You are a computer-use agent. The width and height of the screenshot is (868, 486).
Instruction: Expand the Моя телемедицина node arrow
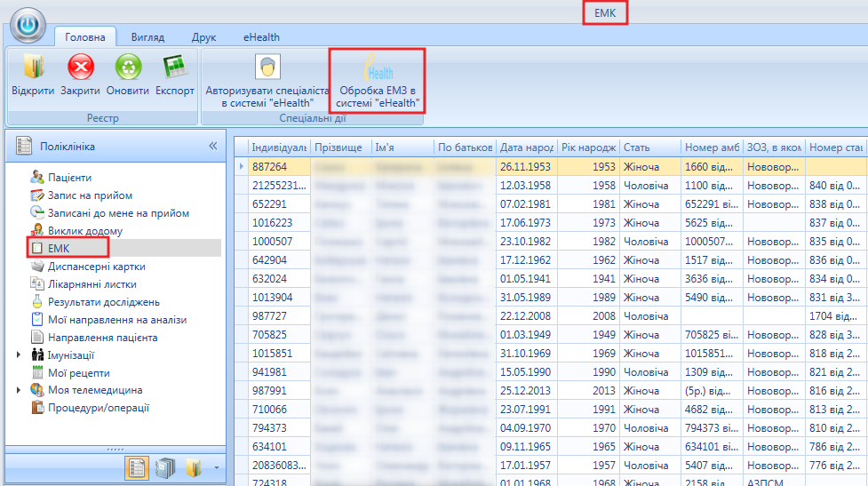click(19, 390)
